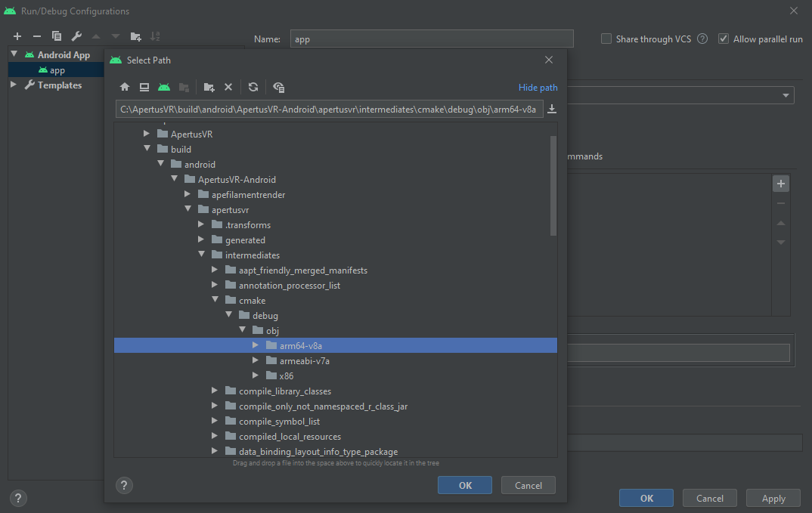The width and height of the screenshot is (812, 513).
Task: Expand the x86 folder
Action: [x=256, y=375]
